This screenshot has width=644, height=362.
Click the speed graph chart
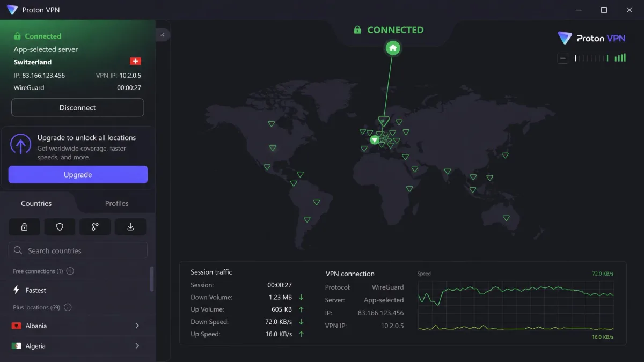click(516, 306)
